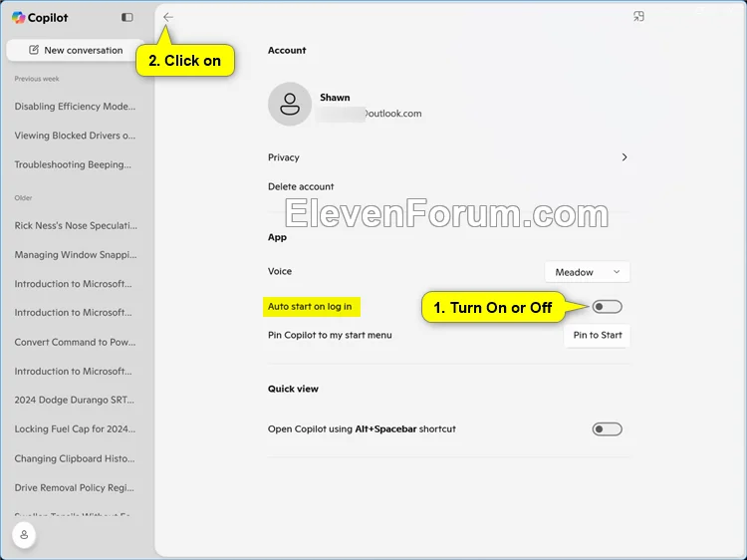This screenshot has width=747, height=560.
Task: Start a New conversation
Action: (76, 50)
